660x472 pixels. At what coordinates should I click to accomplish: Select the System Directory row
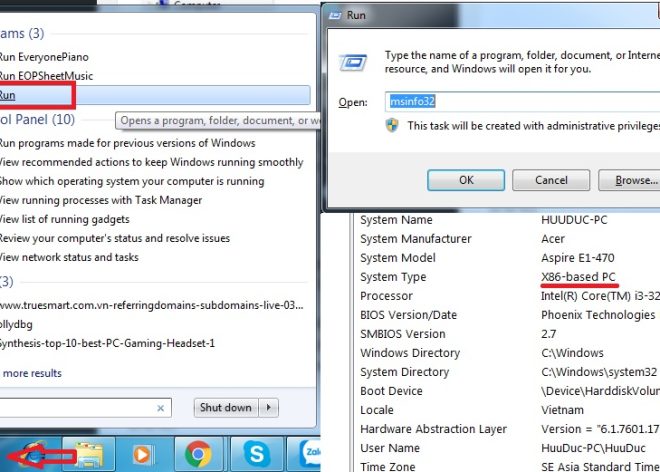(x=506, y=372)
